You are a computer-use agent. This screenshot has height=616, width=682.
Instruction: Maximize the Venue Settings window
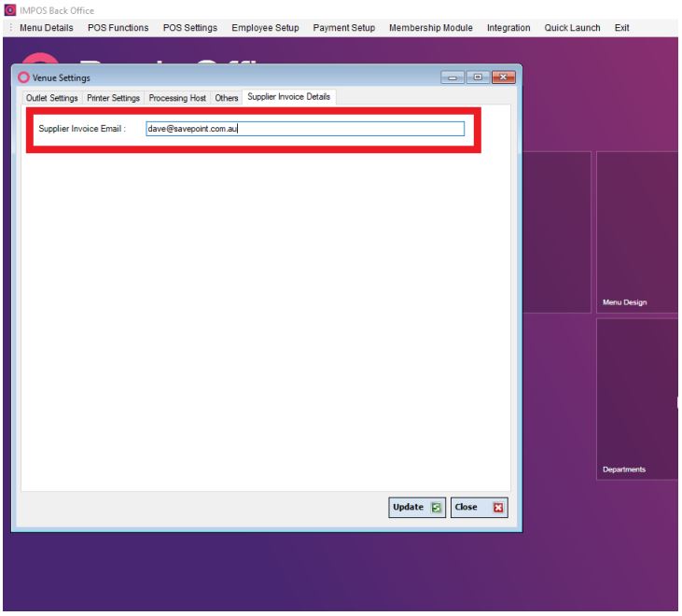click(478, 77)
